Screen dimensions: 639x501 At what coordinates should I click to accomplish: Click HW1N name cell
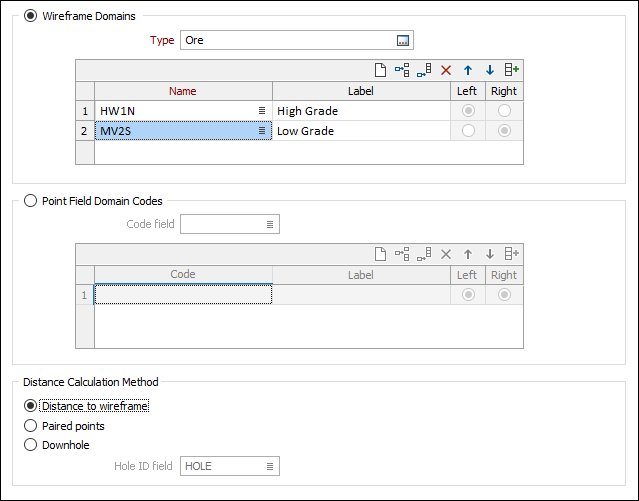pyautogui.click(x=183, y=111)
